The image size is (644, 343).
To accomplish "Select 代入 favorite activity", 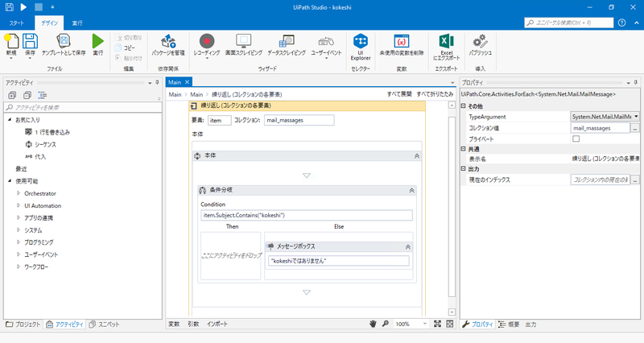I will click(35, 156).
